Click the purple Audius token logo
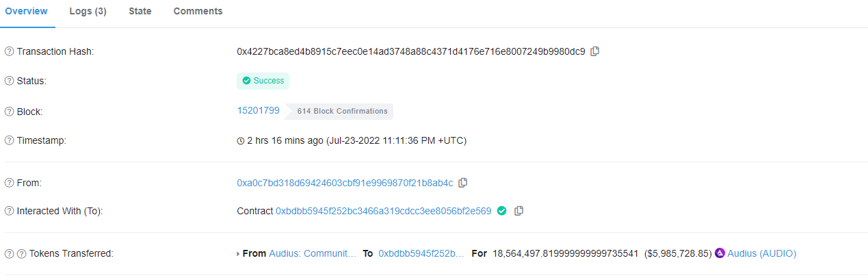Viewport: 868px width, 280px height. click(720, 253)
